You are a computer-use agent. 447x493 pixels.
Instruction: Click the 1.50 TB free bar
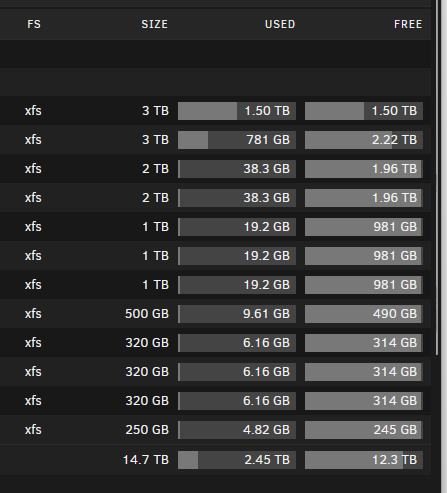coord(364,111)
